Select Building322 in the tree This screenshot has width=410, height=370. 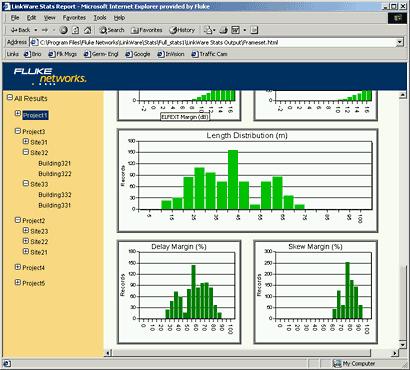pos(55,174)
